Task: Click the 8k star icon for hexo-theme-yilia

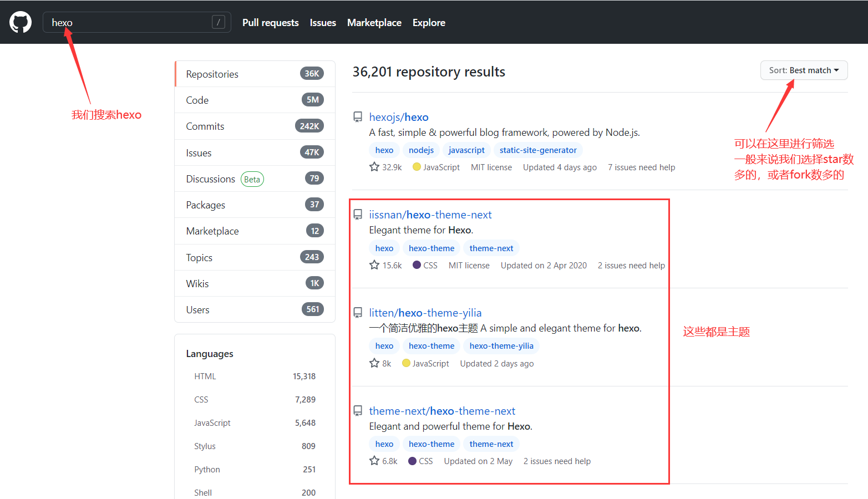Action: click(374, 363)
